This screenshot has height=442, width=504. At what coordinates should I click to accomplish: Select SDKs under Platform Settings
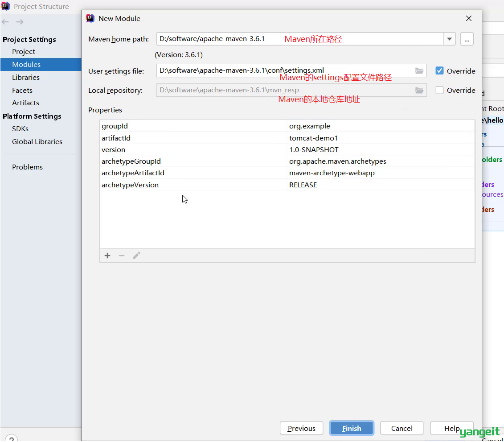(x=20, y=129)
